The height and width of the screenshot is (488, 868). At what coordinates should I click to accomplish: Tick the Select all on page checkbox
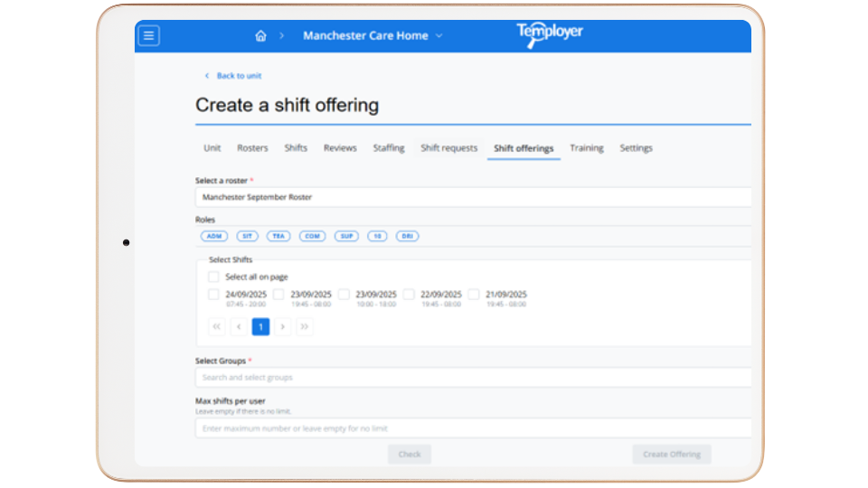(213, 277)
